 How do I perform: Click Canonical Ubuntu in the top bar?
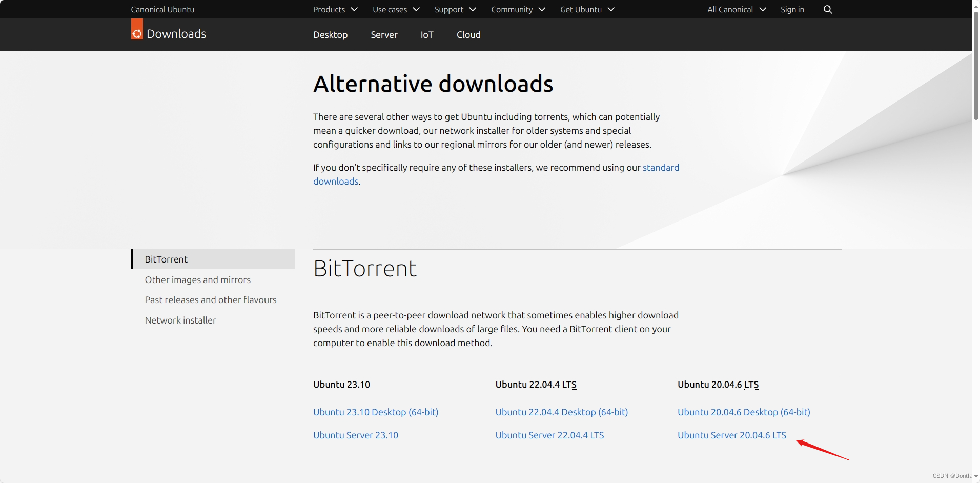point(162,9)
